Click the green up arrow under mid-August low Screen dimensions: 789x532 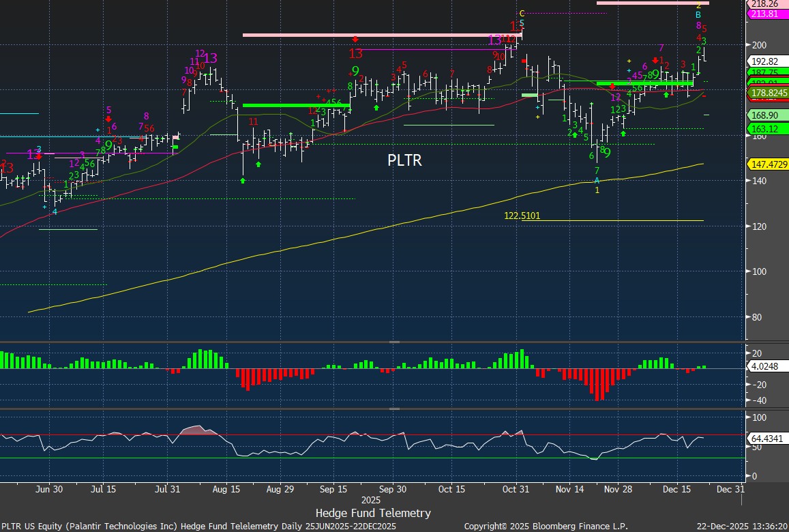pos(243,180)
